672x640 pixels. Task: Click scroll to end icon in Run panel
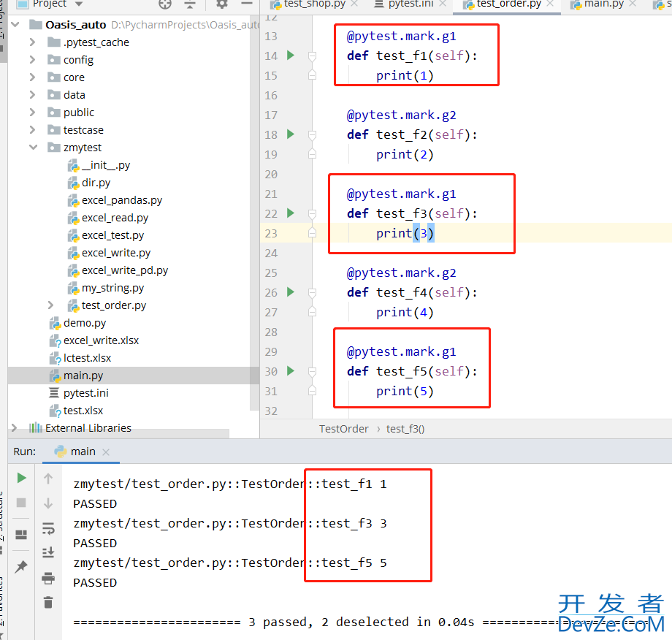click(48, 552)
